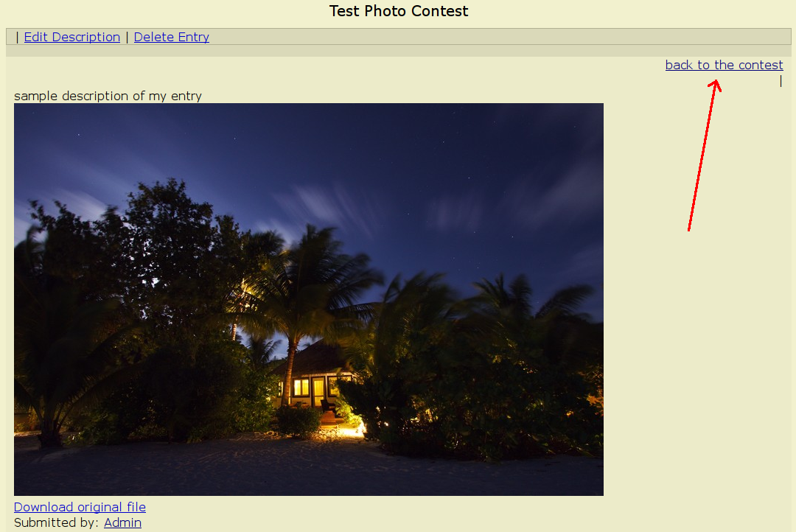Go back to the contest
The image size is (796, 532).
[x=724, y=65]
